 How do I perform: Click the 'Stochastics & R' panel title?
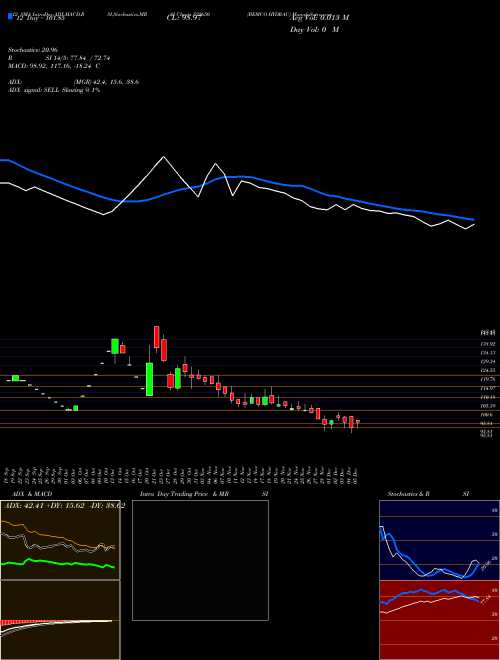408,494
